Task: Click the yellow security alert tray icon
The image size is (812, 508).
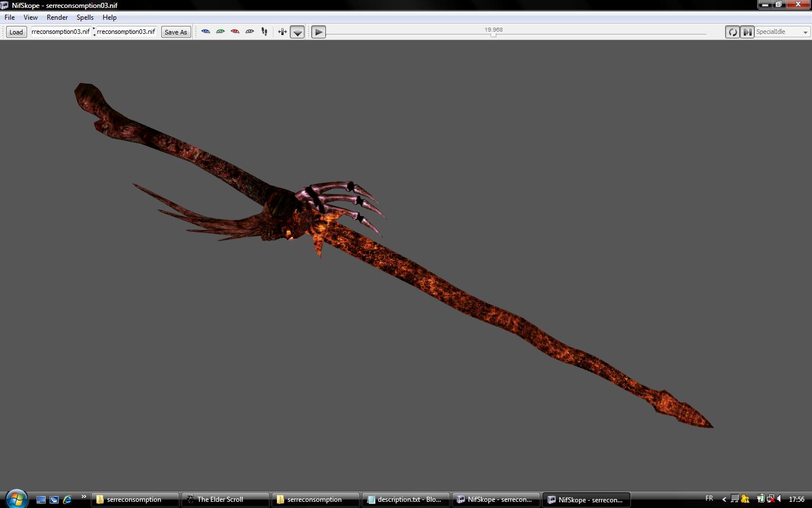Action: point(745,499)
